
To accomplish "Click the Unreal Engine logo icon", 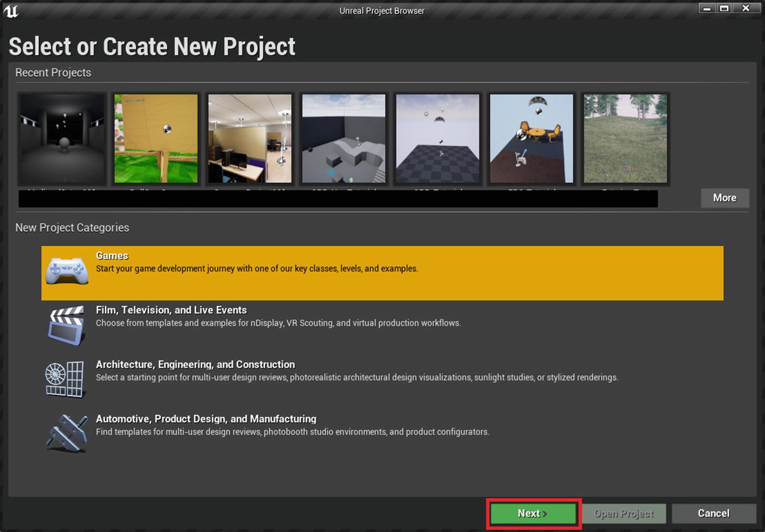I will 11,11.
